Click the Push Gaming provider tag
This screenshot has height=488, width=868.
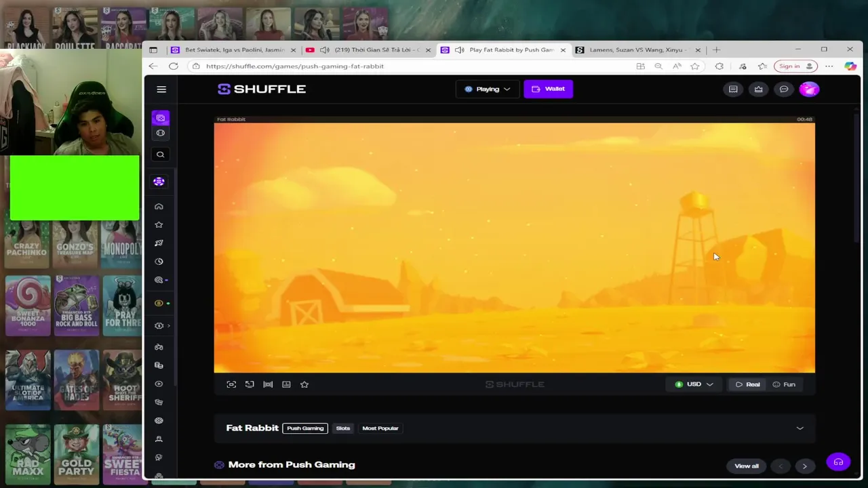(x=305, y=428)
